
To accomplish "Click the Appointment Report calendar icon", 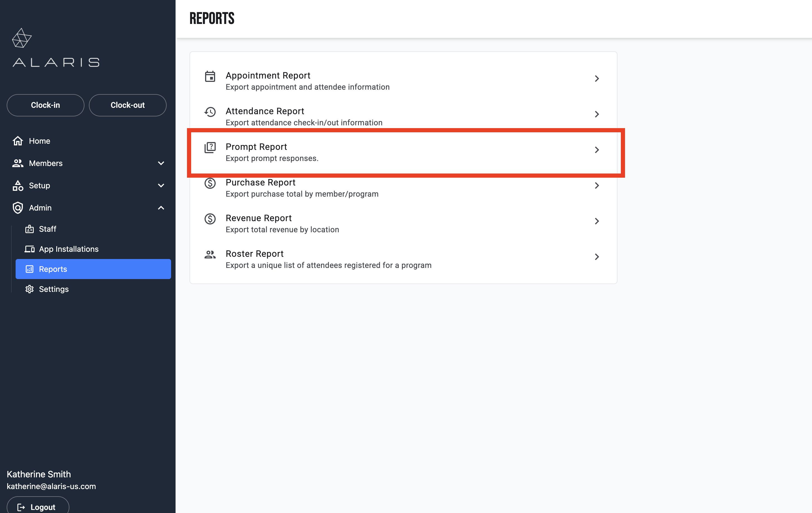I will [210, 77].
